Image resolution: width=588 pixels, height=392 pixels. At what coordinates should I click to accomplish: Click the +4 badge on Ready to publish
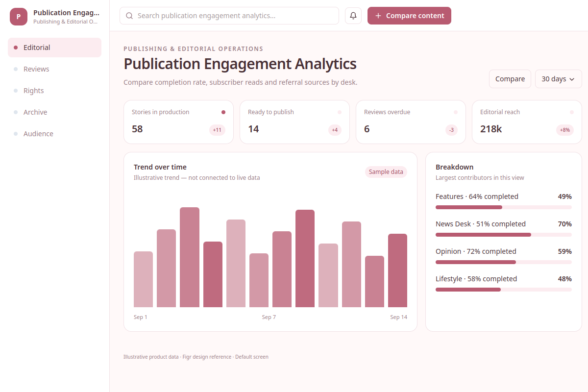coord(335,130)
